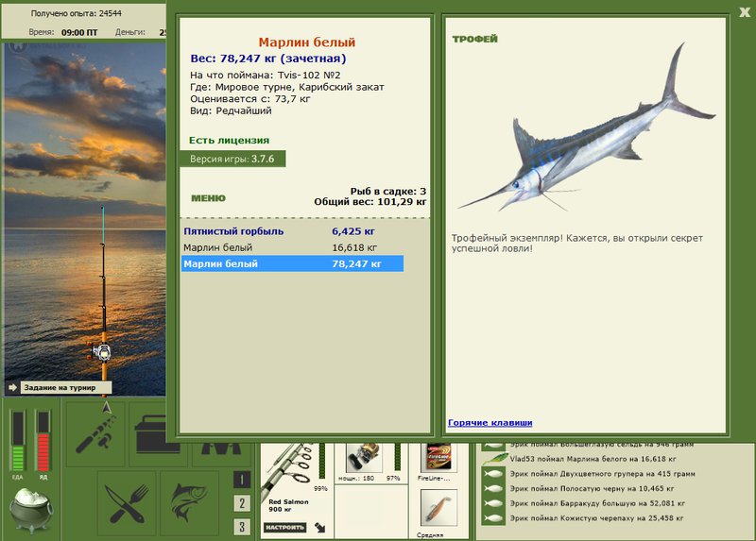
Task: Click fish icon beside 'Кожистую черепаху' message
Action: (493, 518)
